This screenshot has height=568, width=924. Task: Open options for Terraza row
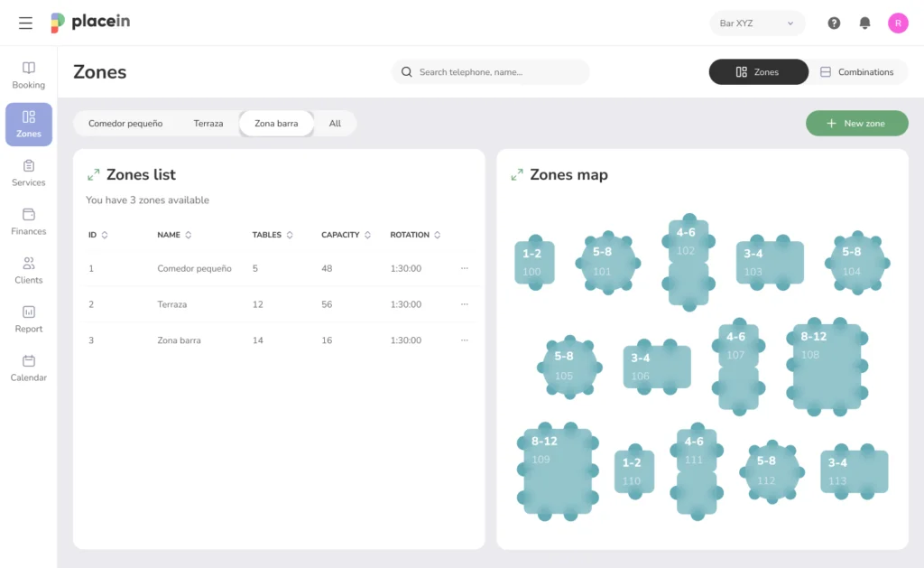point(465,304)
